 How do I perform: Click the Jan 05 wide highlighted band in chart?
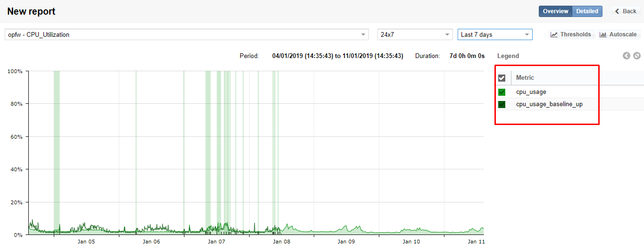57,152
